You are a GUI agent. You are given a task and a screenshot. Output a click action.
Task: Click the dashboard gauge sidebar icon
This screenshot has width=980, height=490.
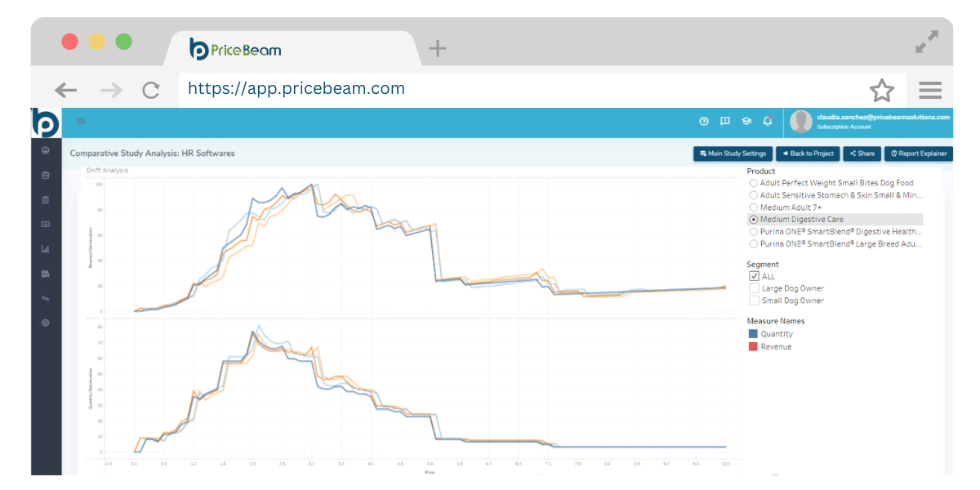[x=46, y=150]
